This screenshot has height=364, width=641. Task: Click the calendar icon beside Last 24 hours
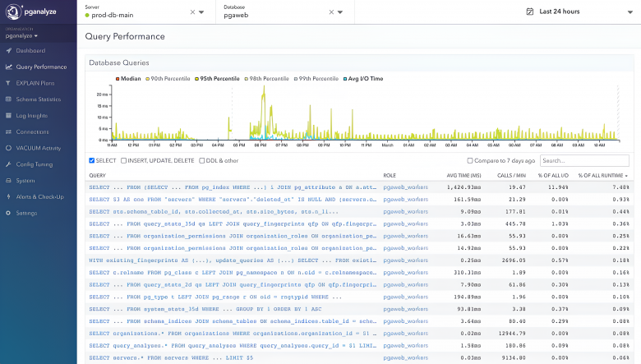pyautogui.click(x=530, y=12)
